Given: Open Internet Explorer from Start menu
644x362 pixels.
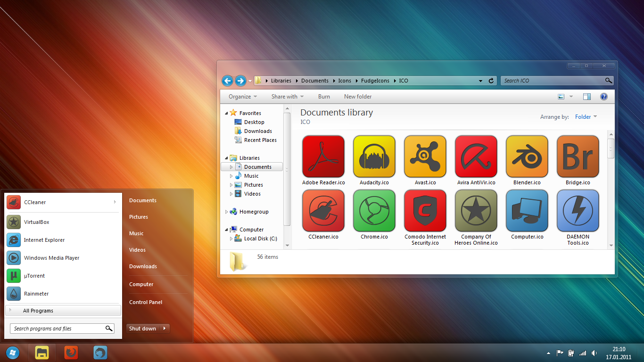Looking at the screenshot, I should tap(63, 240).
